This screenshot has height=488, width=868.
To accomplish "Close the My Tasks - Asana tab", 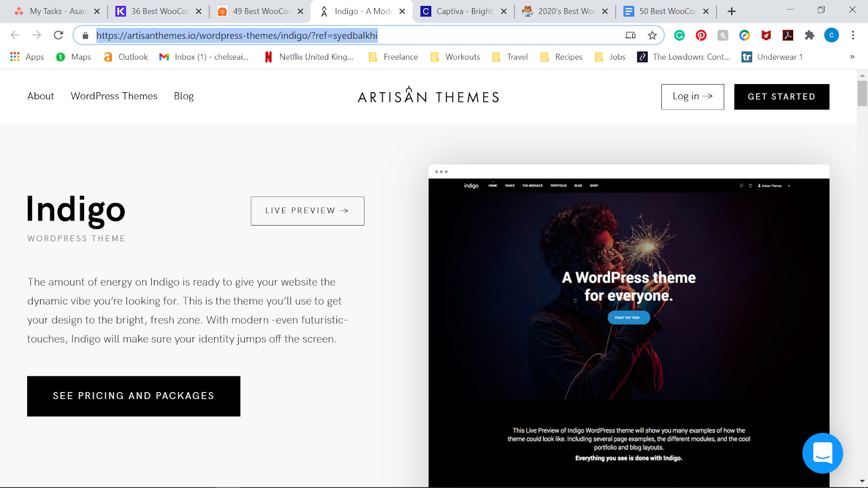I will click(x=97, y=11).
